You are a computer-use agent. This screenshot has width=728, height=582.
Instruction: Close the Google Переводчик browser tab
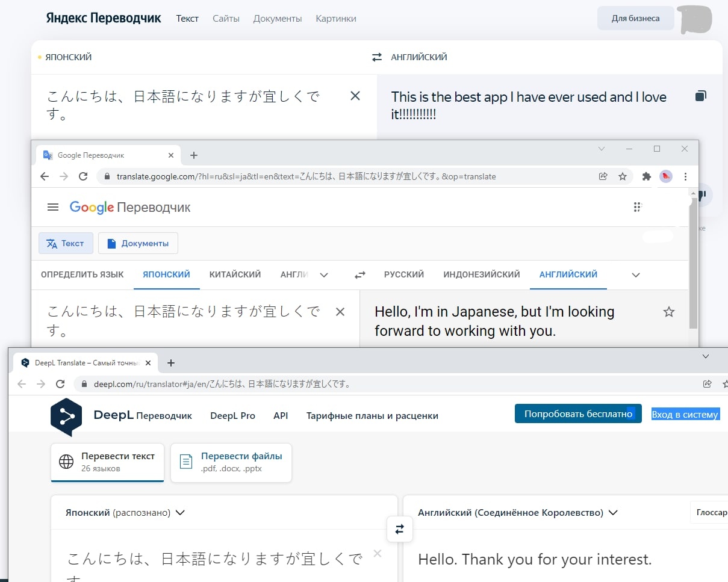tap(171, 155)
